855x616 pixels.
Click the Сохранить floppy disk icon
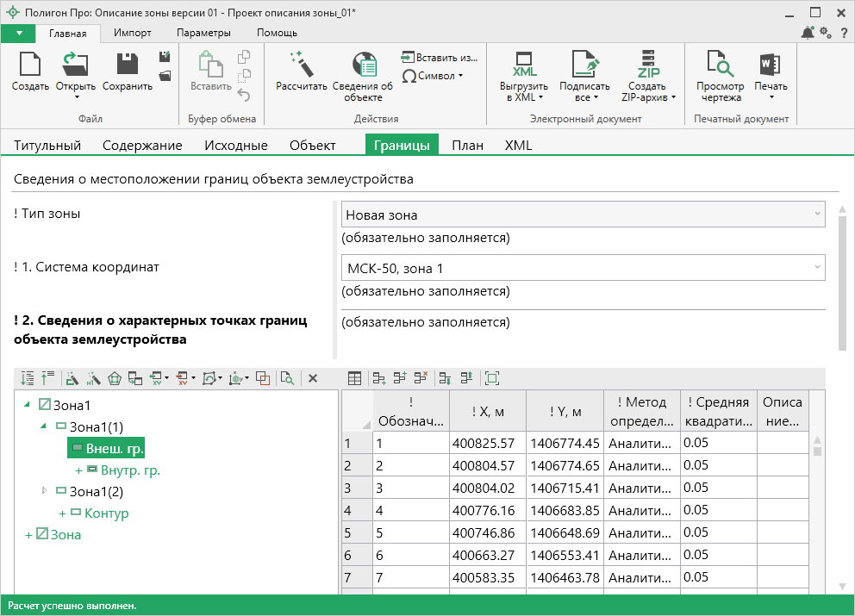tap(127, 64)
